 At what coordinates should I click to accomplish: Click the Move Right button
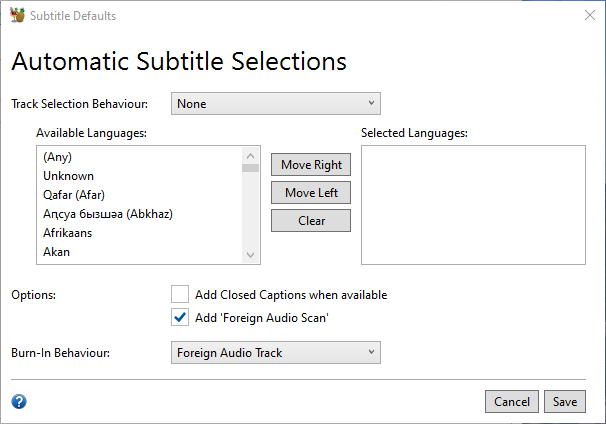click(x=311, y=165)
